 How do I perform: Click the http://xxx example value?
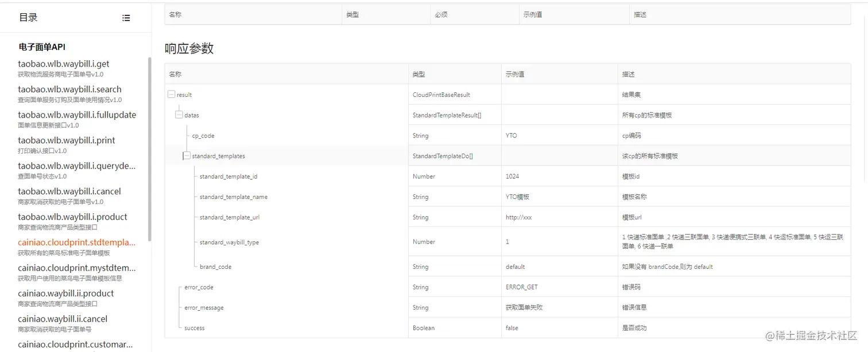click(x=518, y=217)
